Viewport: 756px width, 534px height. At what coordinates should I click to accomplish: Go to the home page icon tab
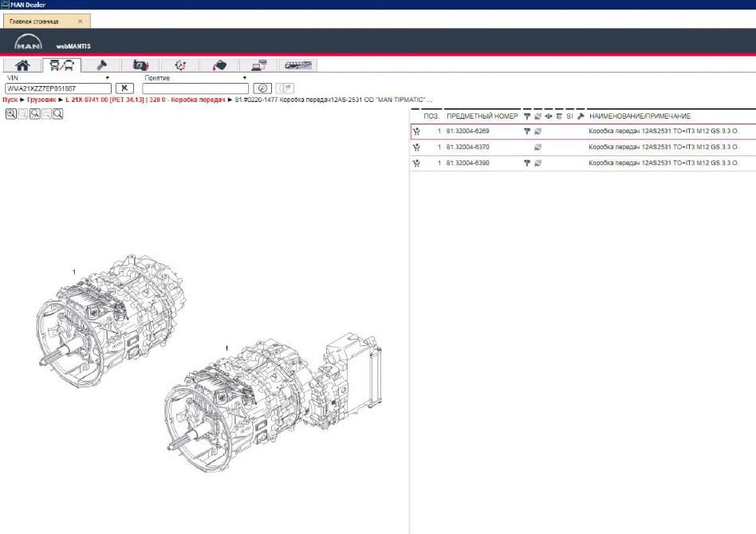point(23,65)
